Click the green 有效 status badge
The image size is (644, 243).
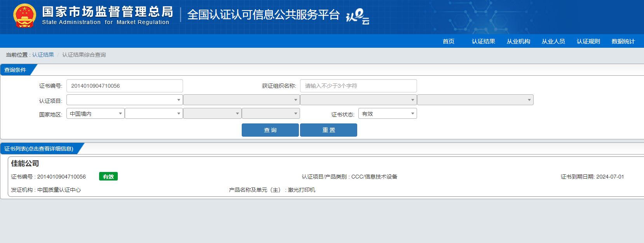108,177
